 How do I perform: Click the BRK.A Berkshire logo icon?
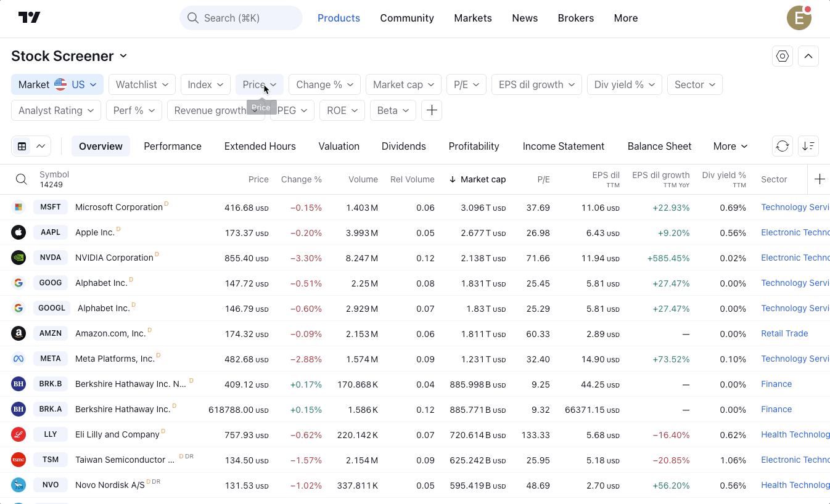18,409
